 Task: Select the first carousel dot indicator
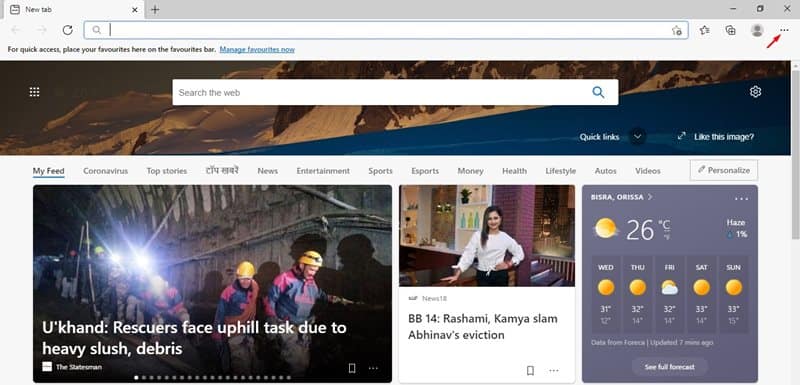136,378
